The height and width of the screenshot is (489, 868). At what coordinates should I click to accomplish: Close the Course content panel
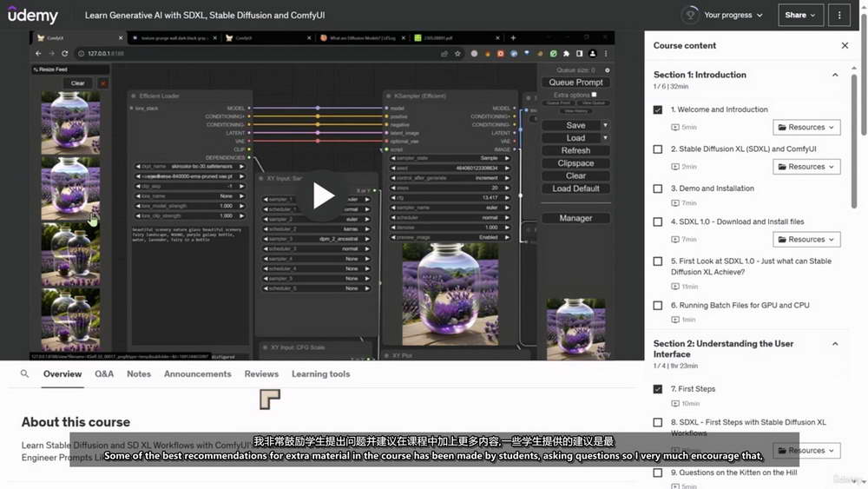coord(845,45)
